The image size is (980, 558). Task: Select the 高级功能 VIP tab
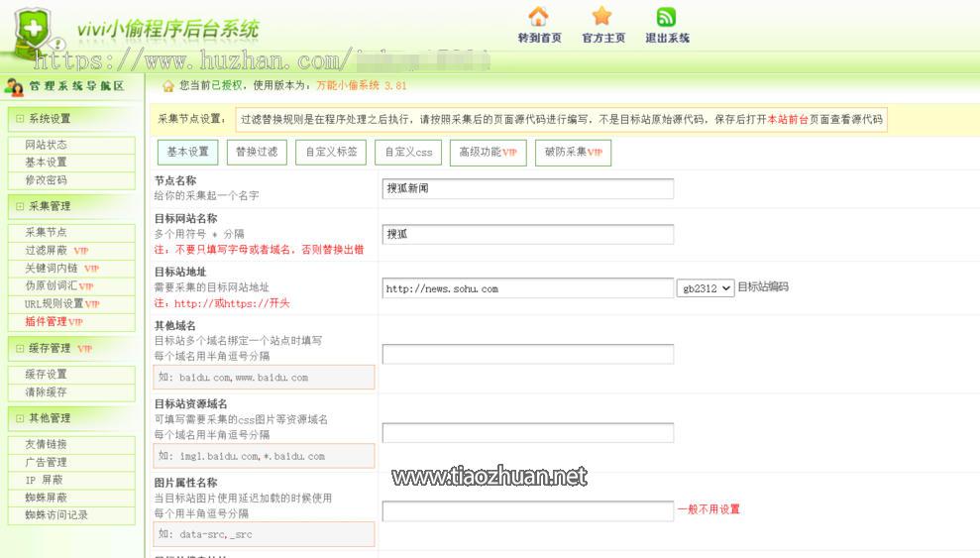pyautogui.click(x=488, y=153)
